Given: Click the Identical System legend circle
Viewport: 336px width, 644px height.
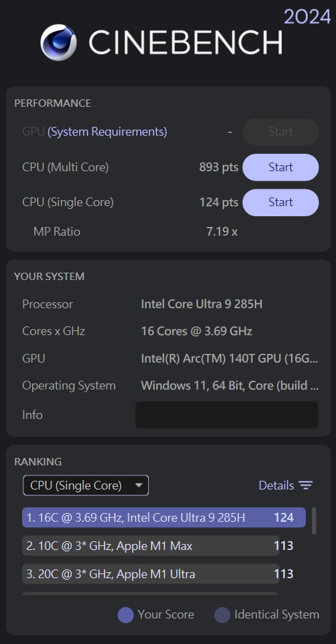Looking at the screenshot, I should click(222, 615).
